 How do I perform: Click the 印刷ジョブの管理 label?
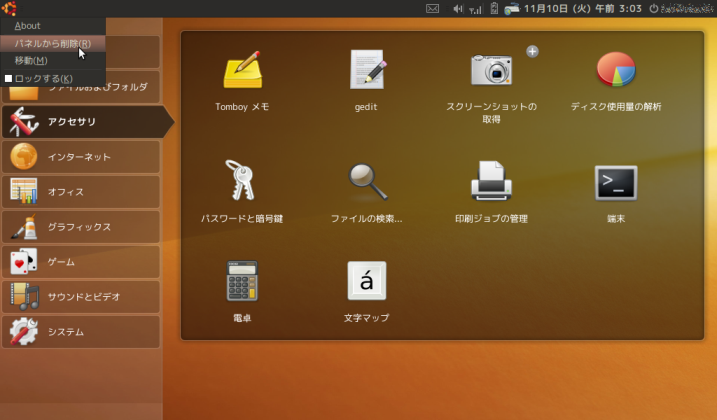point(492,219)
